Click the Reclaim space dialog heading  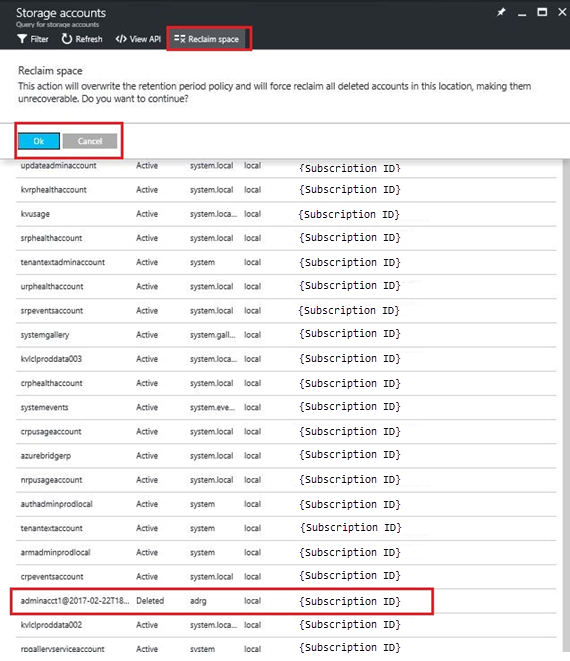click(x=50, y=71)
